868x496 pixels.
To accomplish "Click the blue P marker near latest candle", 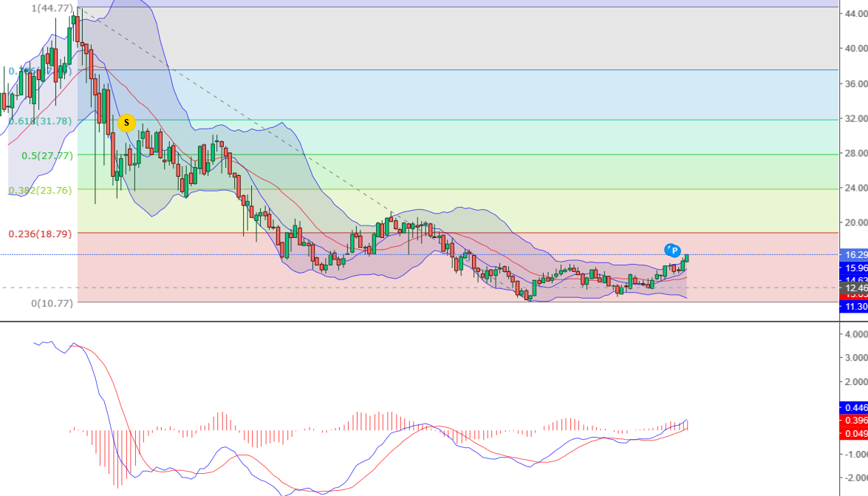I will (x=674, y=251).
